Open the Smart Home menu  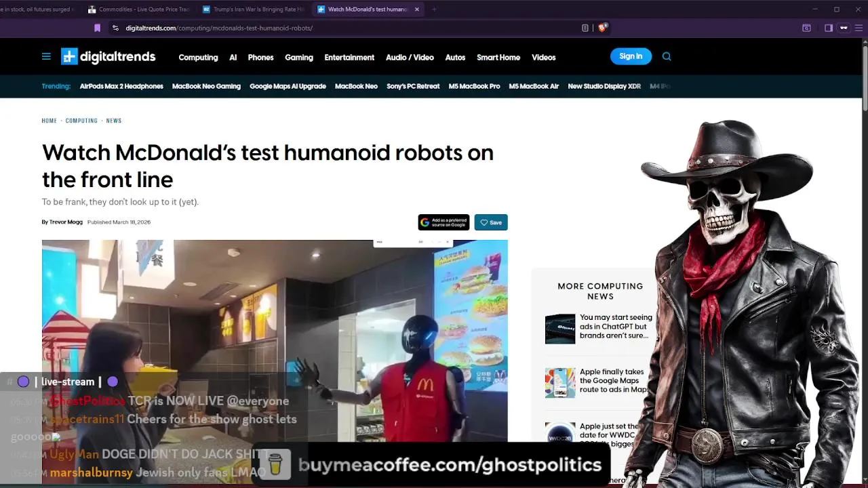tap(498, 57)
